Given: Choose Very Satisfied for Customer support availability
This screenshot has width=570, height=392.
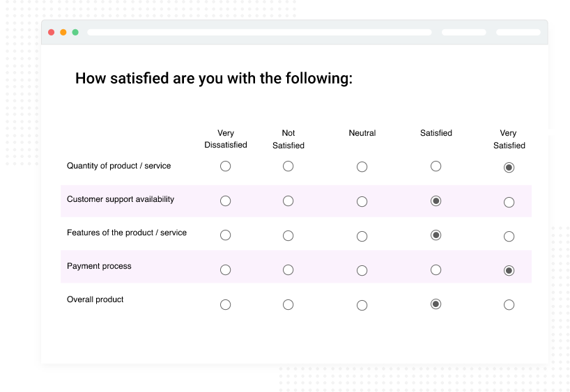Looking at the screenshot, I should tap(509, 203).
